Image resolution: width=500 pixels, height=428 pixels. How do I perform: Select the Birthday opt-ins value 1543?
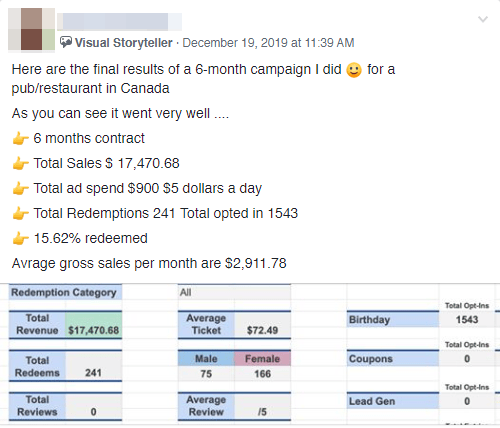(467, 319)
